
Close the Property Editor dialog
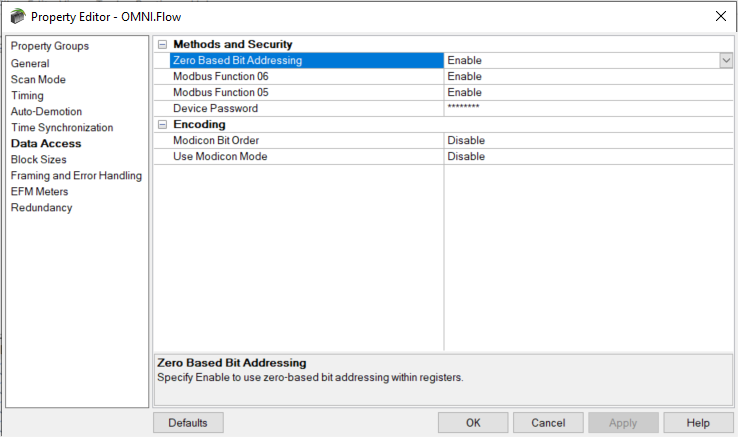[720, 16]
